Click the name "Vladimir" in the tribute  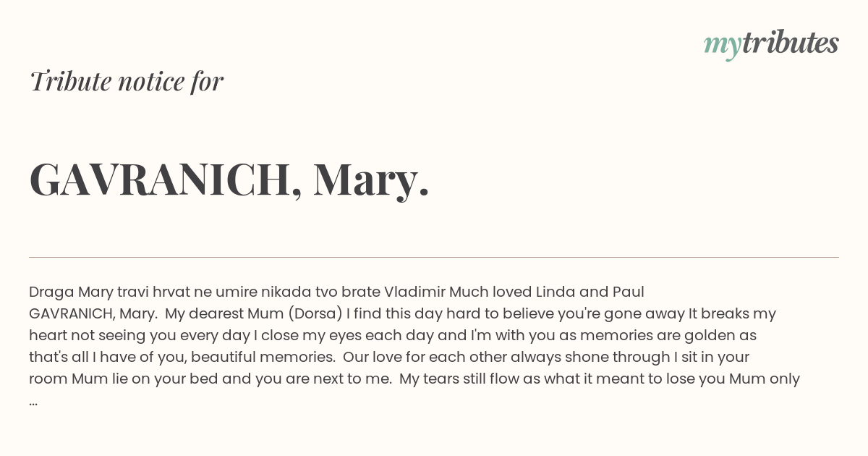(414, 292)
